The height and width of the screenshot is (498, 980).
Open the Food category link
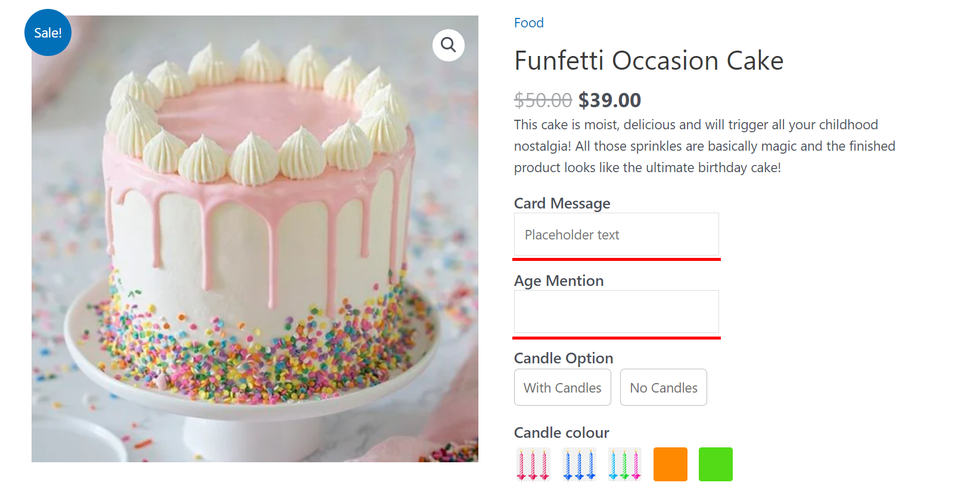529,23
